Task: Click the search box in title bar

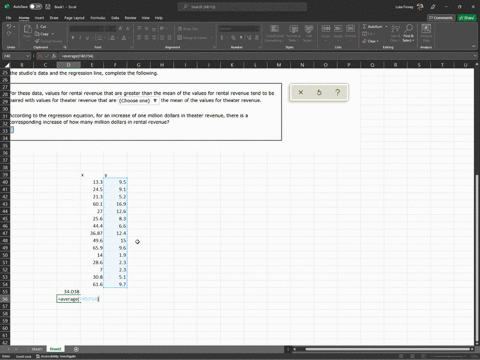Action: click(x=242, y=6)
